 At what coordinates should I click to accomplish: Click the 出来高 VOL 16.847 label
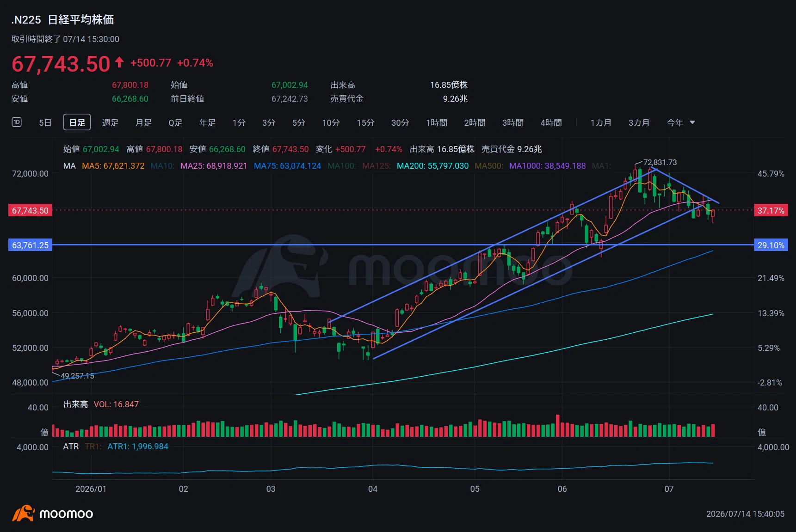tap(101, 404)
